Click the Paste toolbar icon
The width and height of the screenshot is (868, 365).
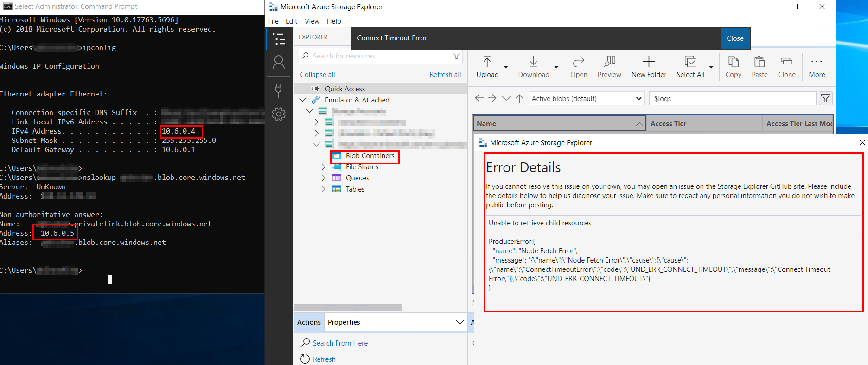759,67
